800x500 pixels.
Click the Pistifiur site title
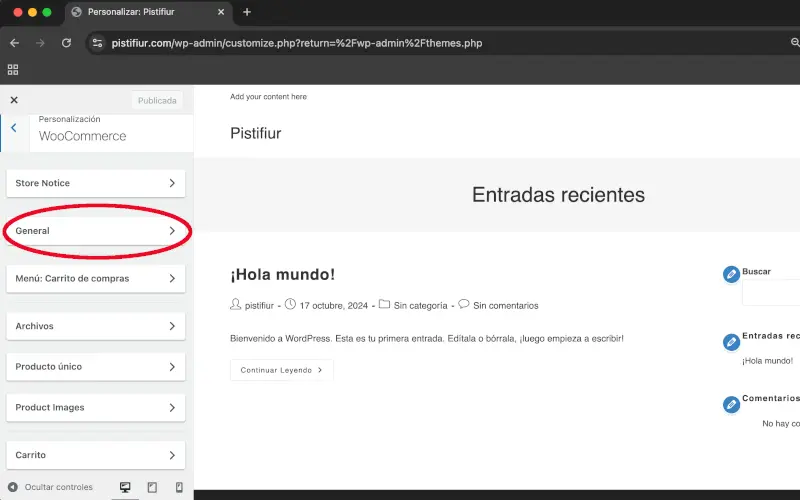pos(256,134)
